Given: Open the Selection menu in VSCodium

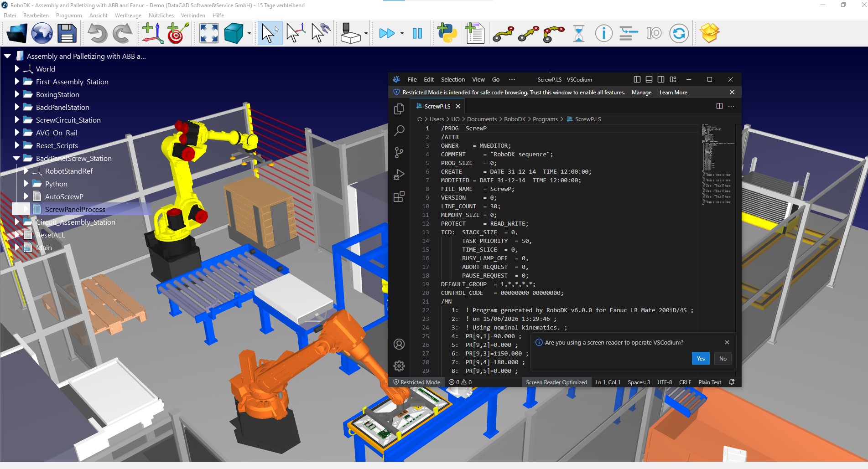Looking at the screenshot, I should (x=453, y=79).
